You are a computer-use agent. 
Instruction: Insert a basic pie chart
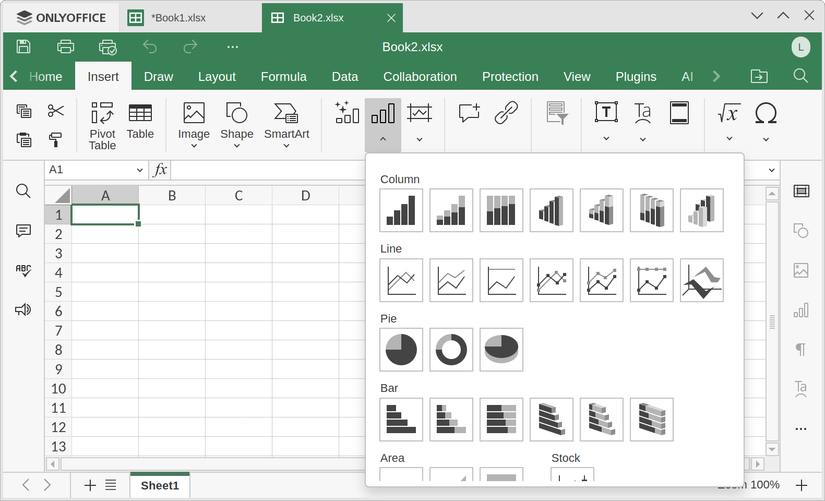(401, 349)
